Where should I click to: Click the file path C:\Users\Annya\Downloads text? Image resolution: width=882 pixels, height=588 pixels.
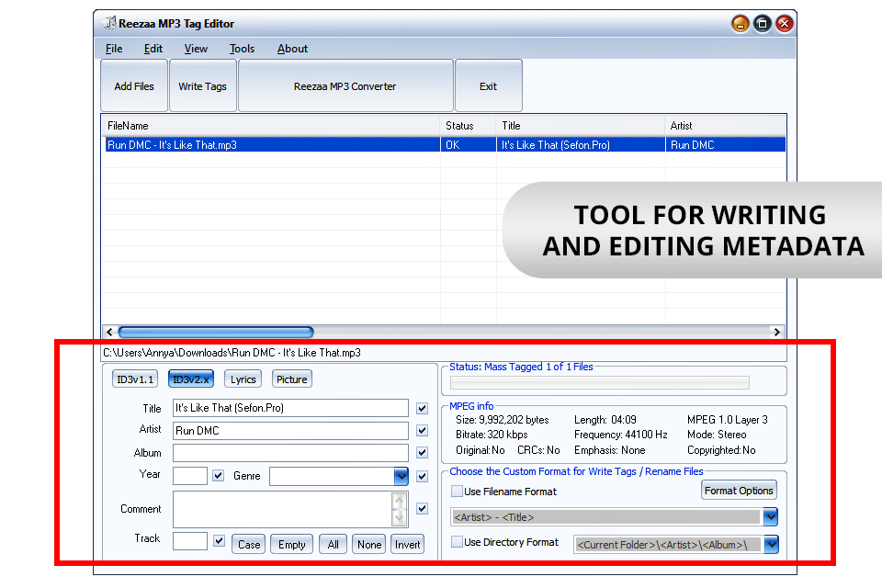232,353
